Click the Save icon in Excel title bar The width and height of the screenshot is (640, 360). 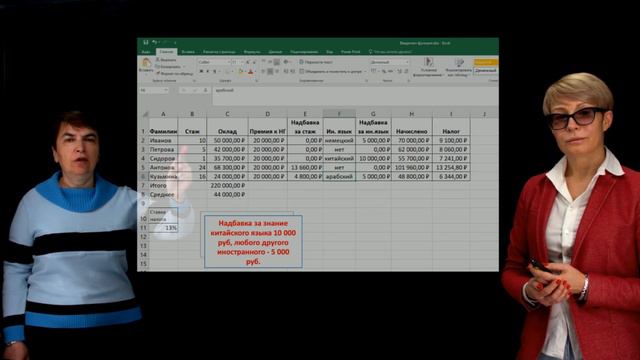146,42
